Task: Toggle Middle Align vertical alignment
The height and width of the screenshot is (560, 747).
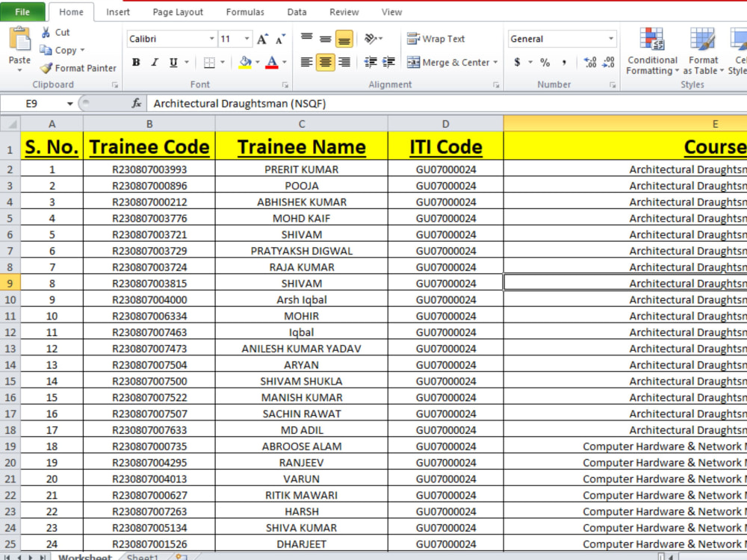Action: (326, 39)
